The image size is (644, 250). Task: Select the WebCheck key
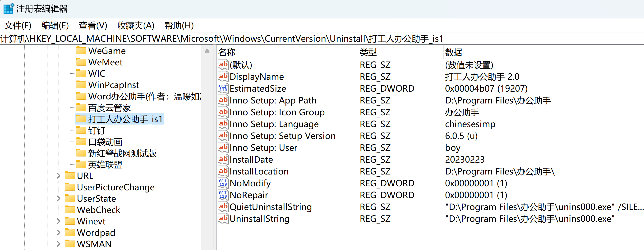click(x=98, y=210)
